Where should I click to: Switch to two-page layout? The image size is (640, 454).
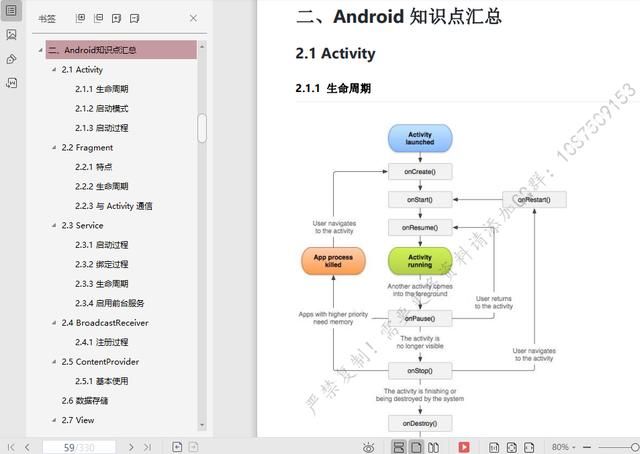tap(433, 447)
